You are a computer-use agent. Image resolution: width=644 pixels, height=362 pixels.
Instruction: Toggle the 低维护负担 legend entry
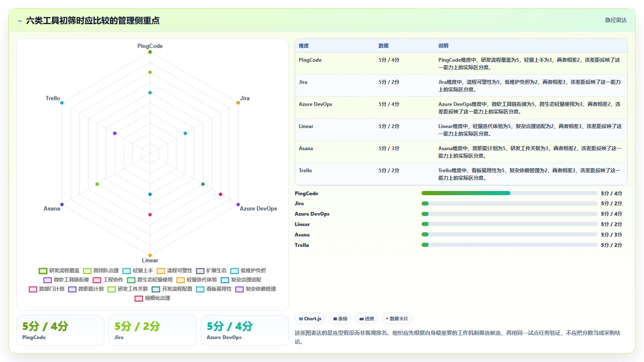pyautogui.click(x=248, y=271)
